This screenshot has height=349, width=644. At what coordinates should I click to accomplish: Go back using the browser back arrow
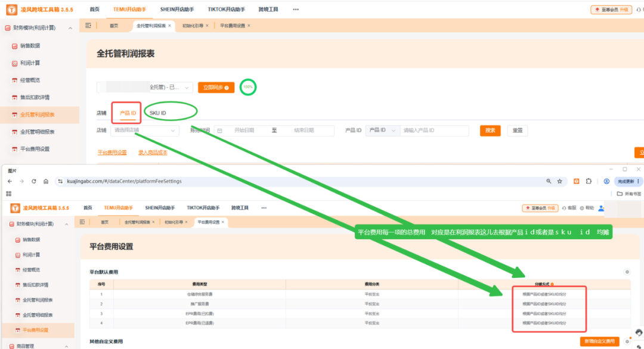[10, 181]
